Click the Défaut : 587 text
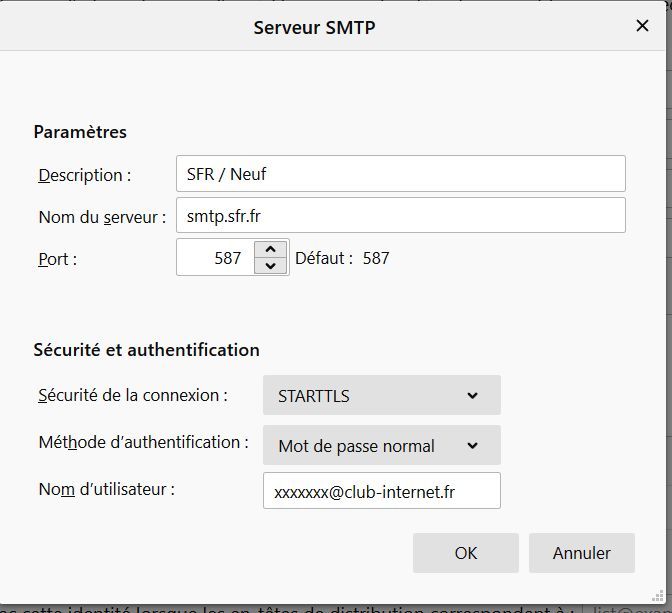Image resolution: width=672 pixels, height=613 pixels. coord(342,258)
